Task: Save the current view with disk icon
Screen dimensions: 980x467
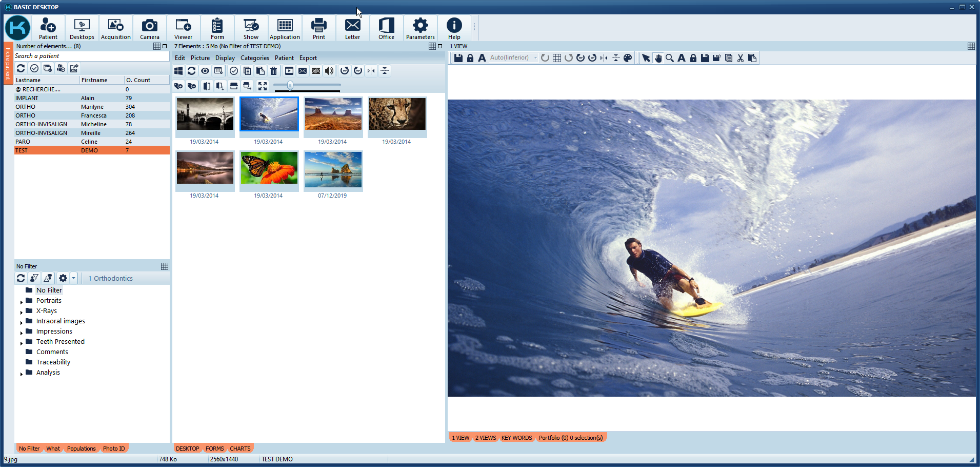Action: 458,58
